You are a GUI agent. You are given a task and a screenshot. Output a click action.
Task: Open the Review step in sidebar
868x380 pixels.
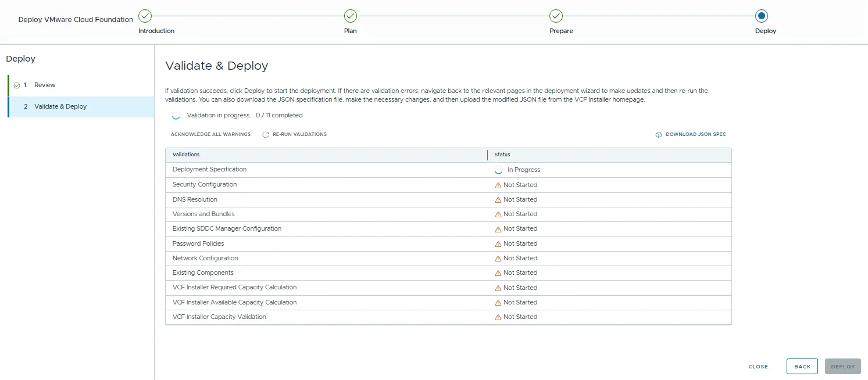pos(81,85)
